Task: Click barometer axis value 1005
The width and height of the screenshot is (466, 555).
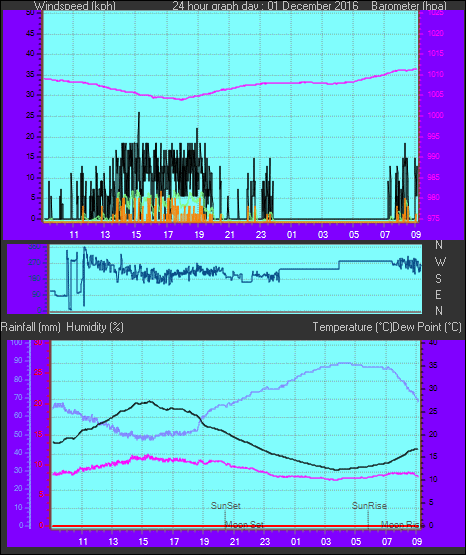Action: click(x=436, y=95)
